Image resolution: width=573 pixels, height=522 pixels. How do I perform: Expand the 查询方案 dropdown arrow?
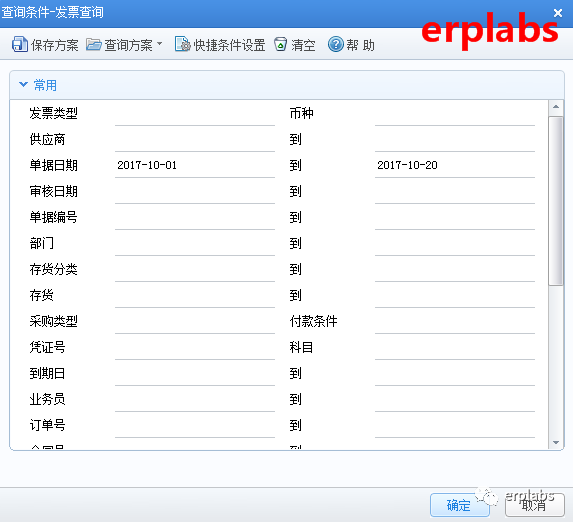(x=159, y=44)
